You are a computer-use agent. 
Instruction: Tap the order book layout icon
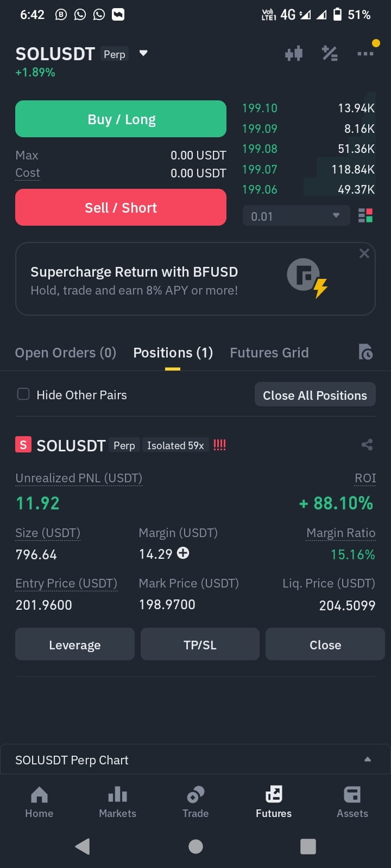coord(365,216)
